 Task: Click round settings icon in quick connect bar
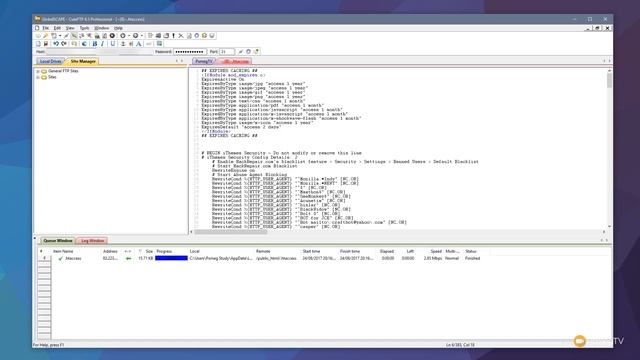click(248, 52)
